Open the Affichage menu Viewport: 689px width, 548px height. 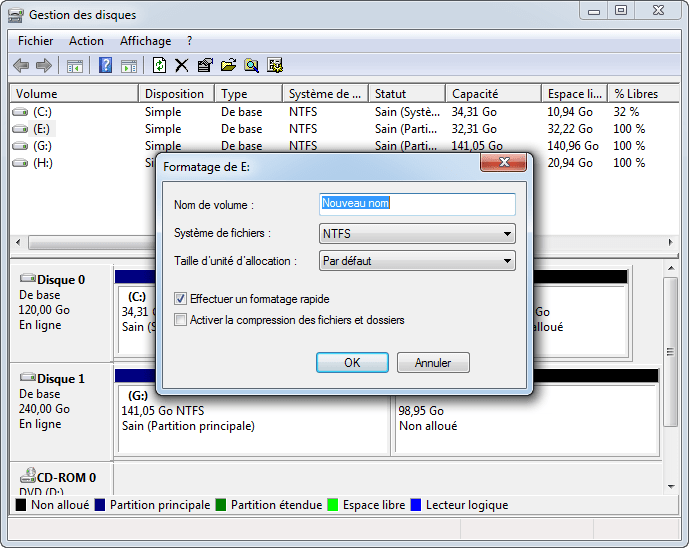coord(145,41)
